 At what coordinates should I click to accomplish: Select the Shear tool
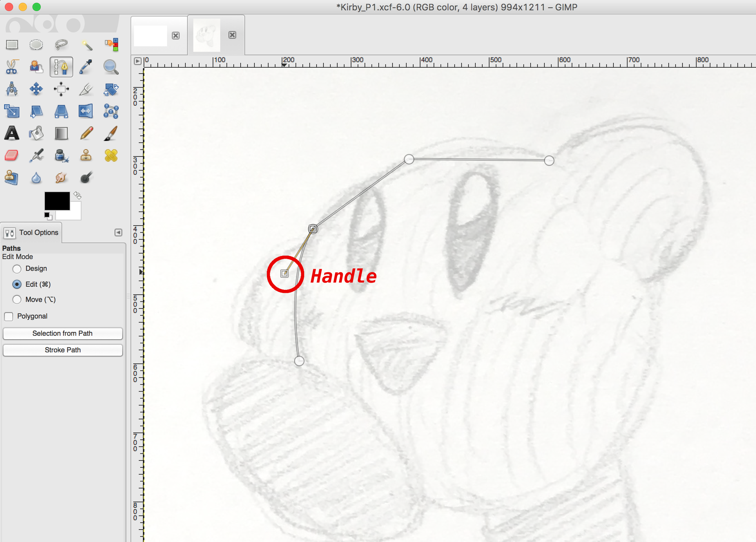tap(36, 111)
